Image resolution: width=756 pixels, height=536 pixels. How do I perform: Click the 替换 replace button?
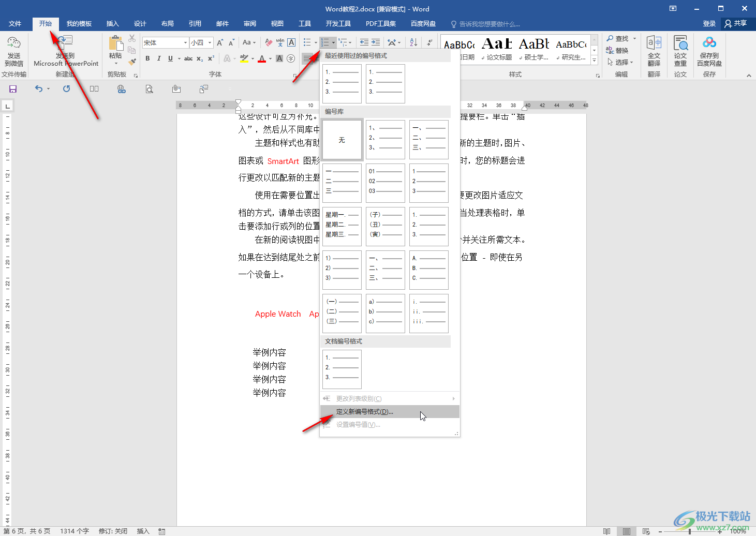tap(617, 51)
